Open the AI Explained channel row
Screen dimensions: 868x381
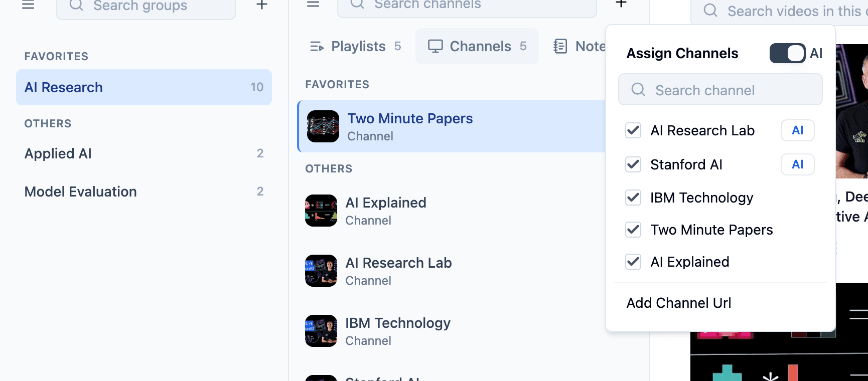coord(452,211)
